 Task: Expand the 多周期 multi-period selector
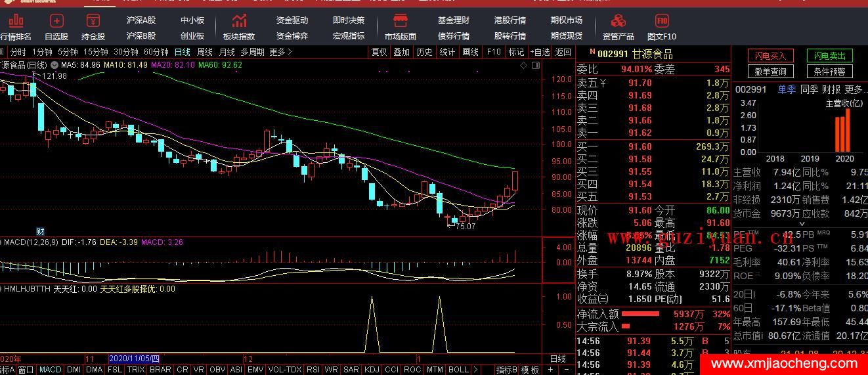click(x=252, y=52)
